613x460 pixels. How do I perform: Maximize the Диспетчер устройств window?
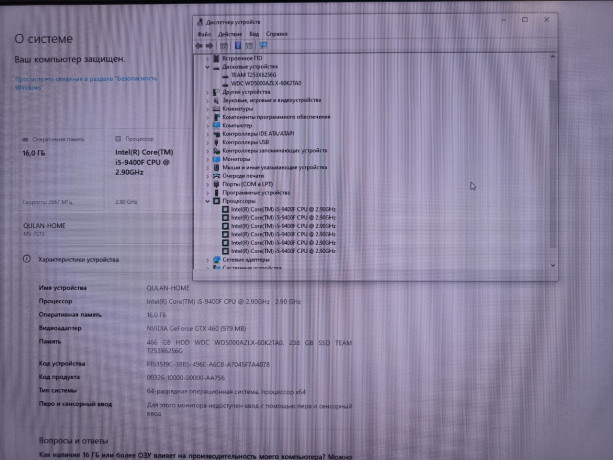point(525,20)
